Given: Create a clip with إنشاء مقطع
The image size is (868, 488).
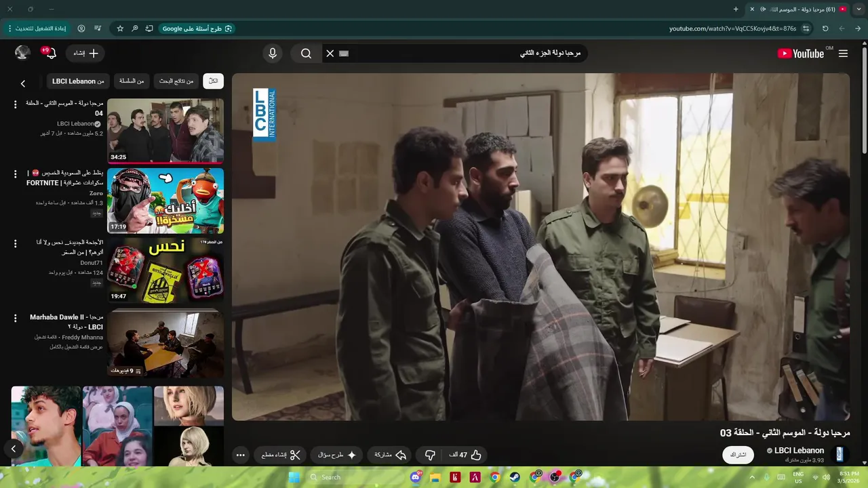Looking at the screenshot, I should pos(281,455).
